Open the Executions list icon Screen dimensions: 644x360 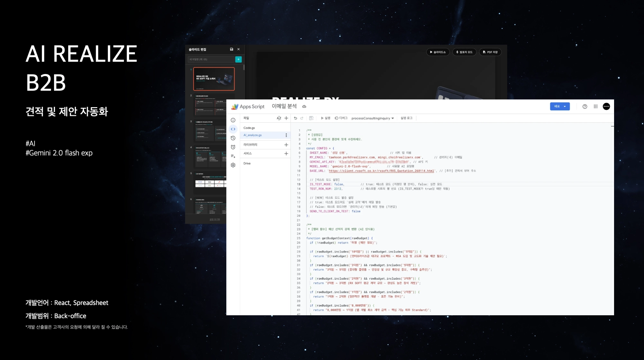(233, 156)
